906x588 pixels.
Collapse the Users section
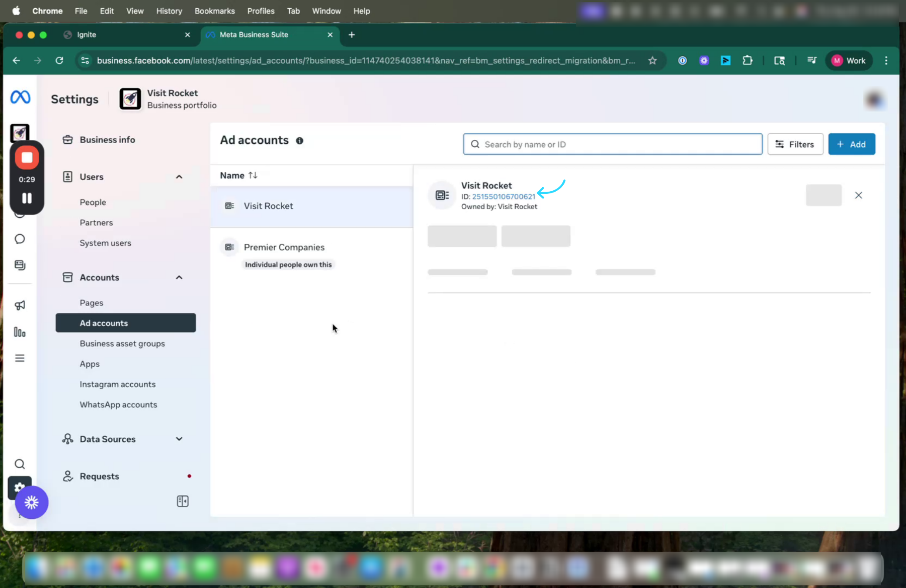tap(179, 177)
